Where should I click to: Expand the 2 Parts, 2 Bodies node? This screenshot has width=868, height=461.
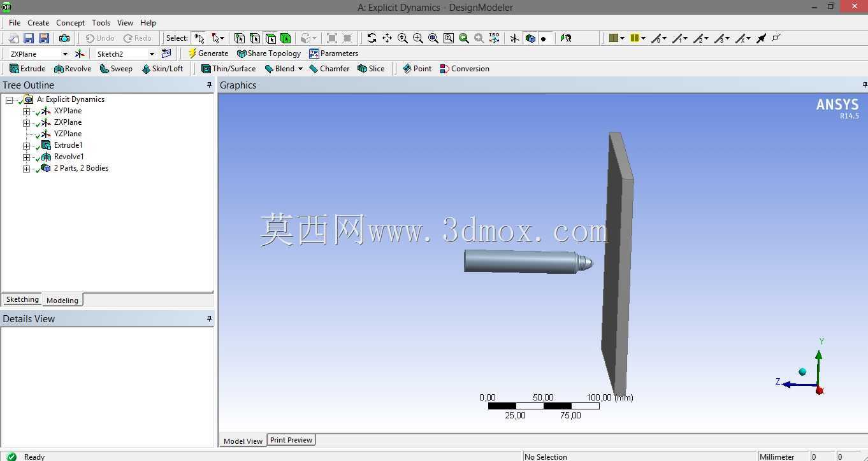tap(26, 169)
